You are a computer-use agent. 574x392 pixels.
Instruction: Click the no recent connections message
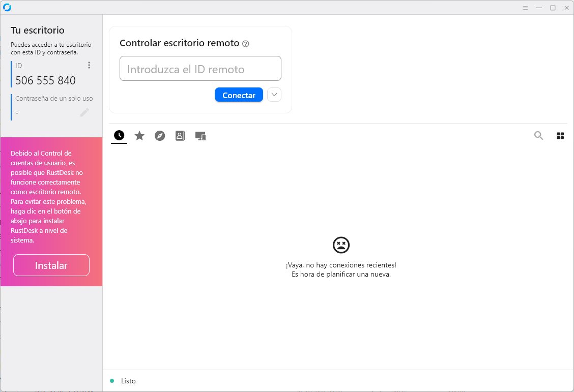tap(341, 269)
